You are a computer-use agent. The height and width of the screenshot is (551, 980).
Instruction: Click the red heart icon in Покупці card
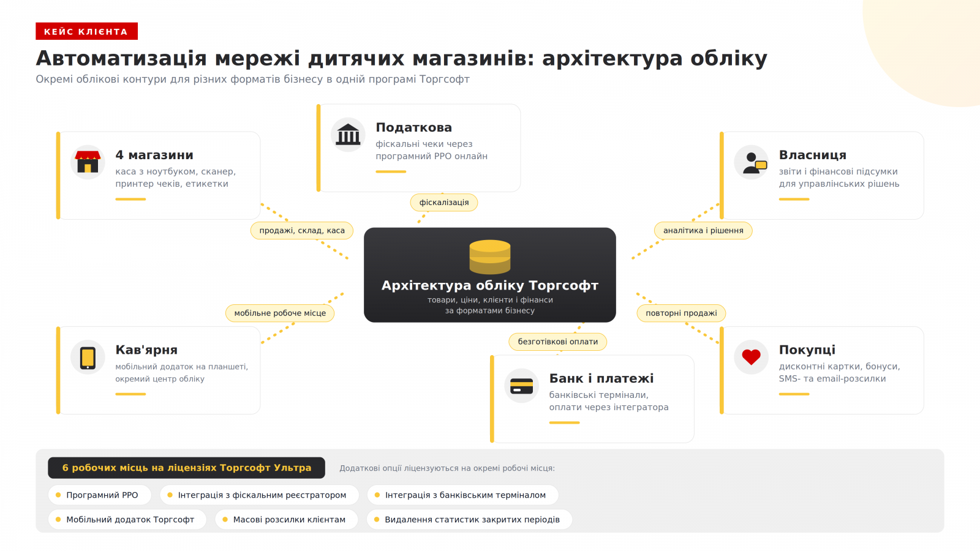(x=751, y=357)
